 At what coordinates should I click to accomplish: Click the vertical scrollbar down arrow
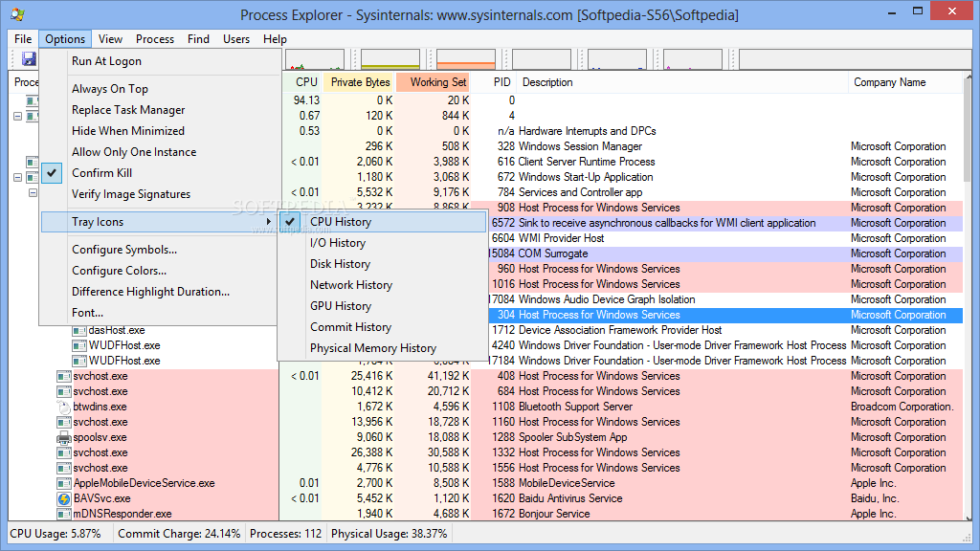pyautogui.click(x=969, y=517)
